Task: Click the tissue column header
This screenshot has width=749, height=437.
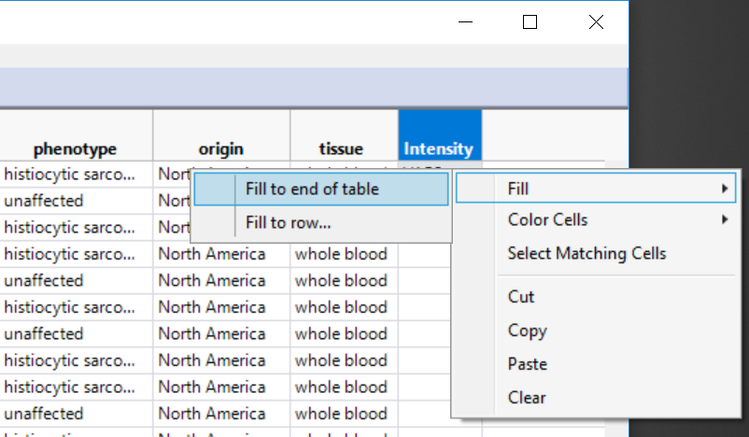Action: [x=341, y=149]
